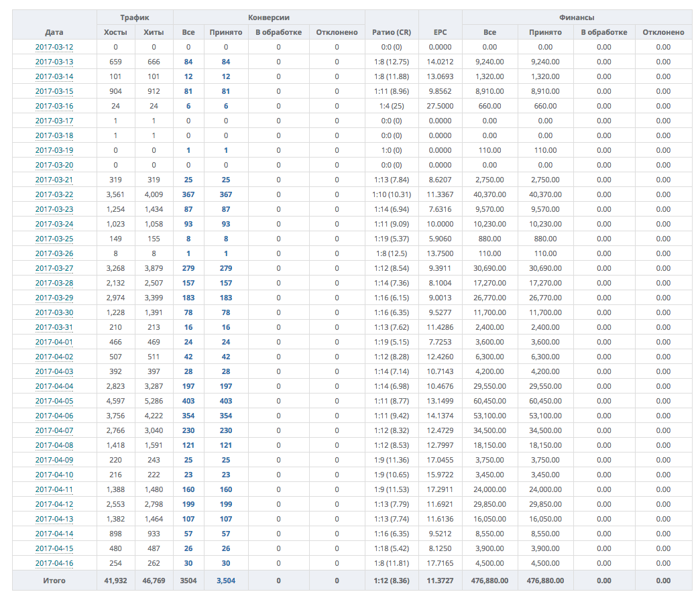Open the 2017-04-01 date link

(54, 342)
